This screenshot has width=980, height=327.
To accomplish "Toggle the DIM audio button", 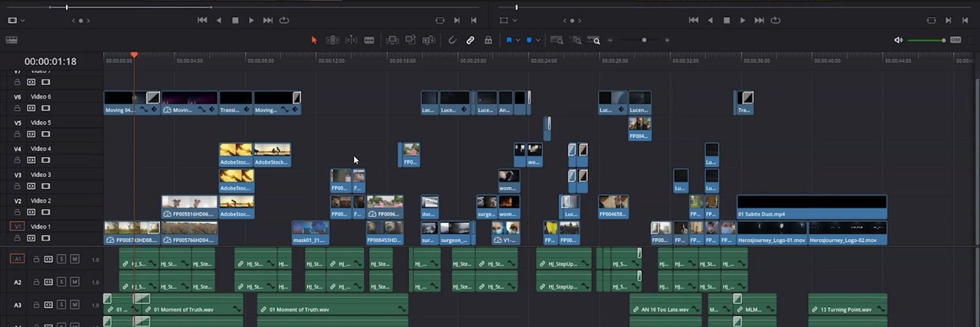I will 955,40.
